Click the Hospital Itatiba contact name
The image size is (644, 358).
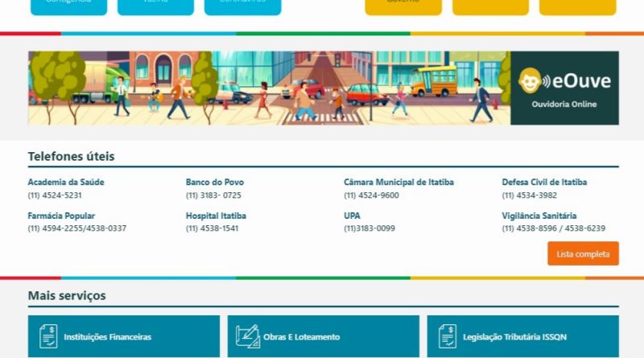[216, 216]
